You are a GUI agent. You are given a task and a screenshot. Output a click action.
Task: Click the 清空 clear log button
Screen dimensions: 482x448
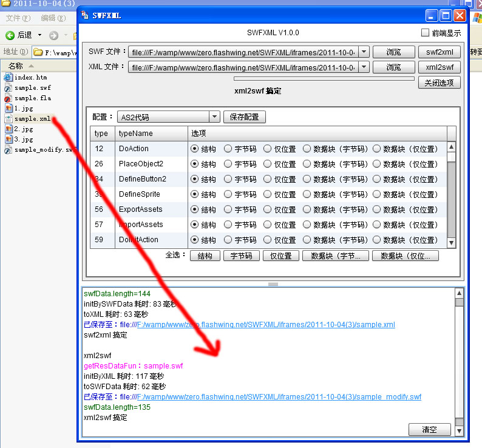tap(430, 429)
